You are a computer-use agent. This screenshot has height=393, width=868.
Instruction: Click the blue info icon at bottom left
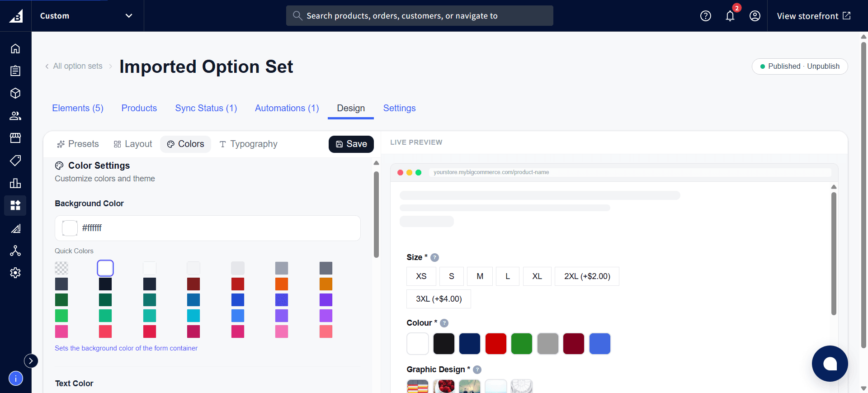(x=16, y=378)
